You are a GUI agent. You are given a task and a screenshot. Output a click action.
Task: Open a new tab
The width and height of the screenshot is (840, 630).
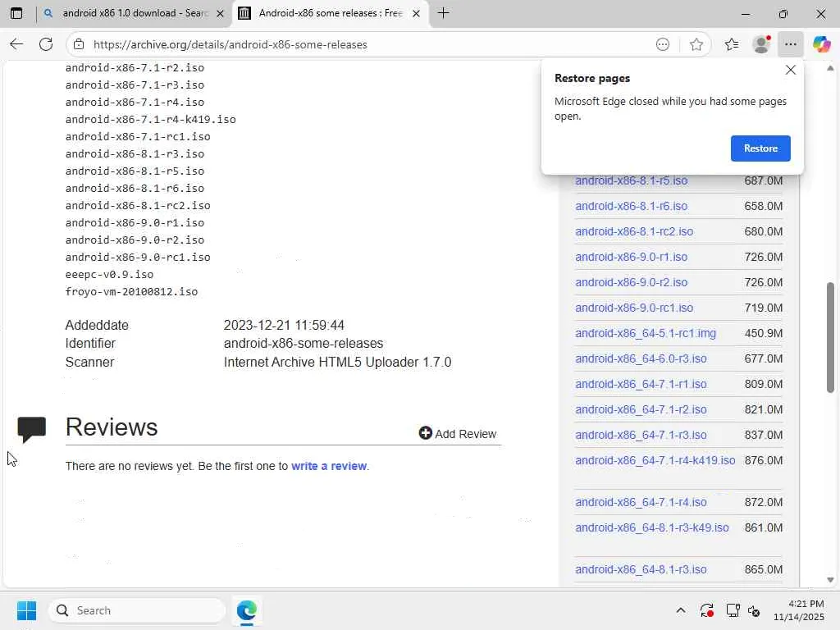click(443, 13)
